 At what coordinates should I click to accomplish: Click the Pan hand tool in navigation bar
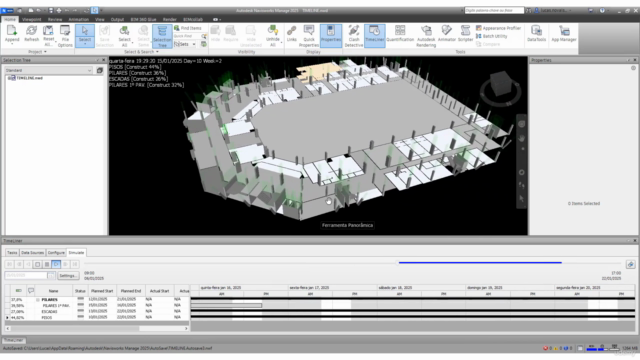(522, 138)
